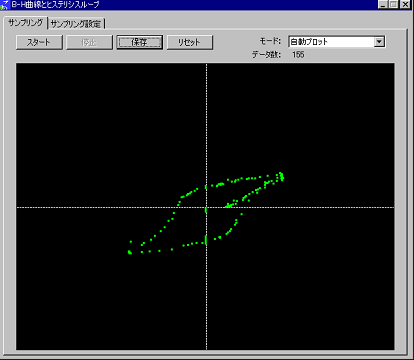Click the origin where the dotted axes cross
This screenshot has height=360, width=414.
[x=206, y=208]
